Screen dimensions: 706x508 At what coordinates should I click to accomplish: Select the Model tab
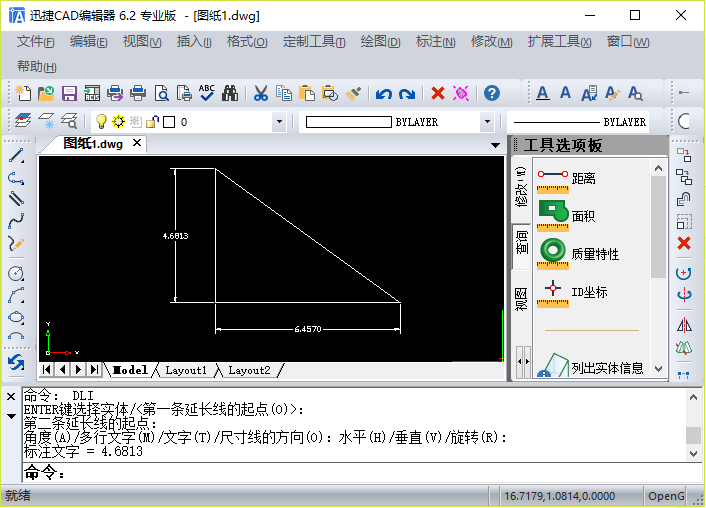(130, 370)
